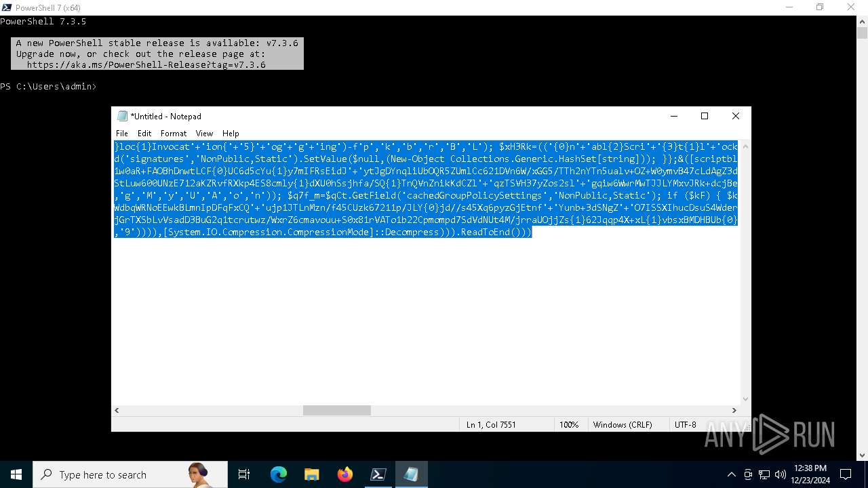Click the Notepad title bar icon
The width and height of the screenshot is (868, 488).
122,116
